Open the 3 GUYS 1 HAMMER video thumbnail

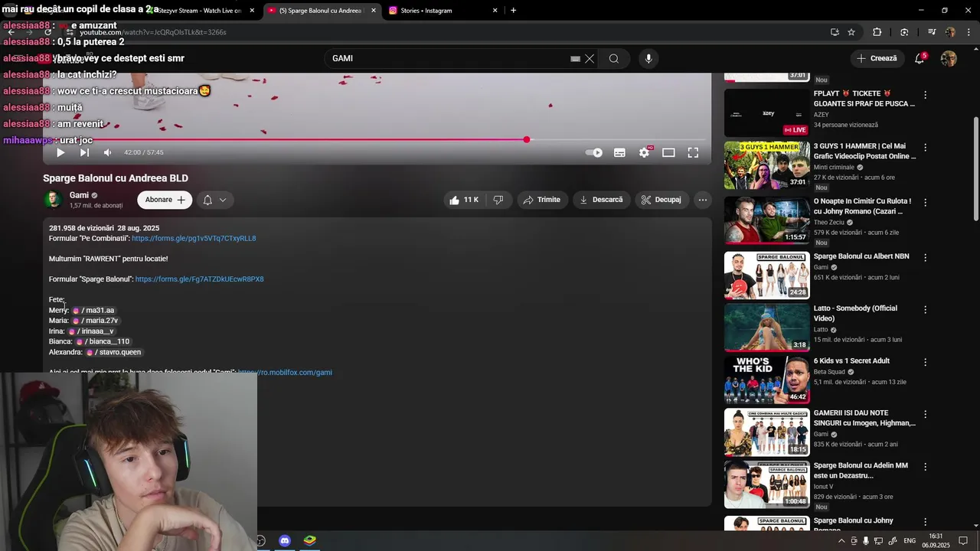pyautogui.click(x=766, y=165)
